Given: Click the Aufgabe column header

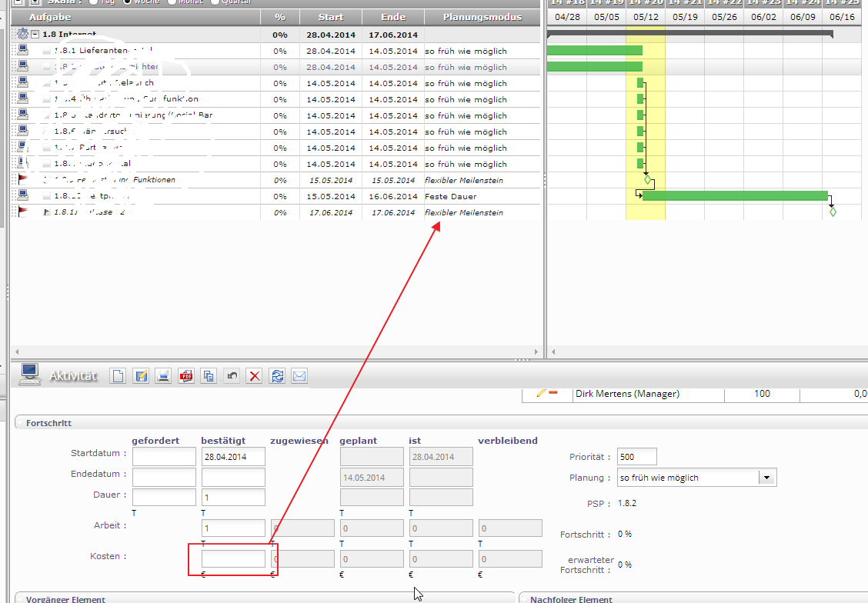Looking at the screenshot, I should click(x=51, y=17).
